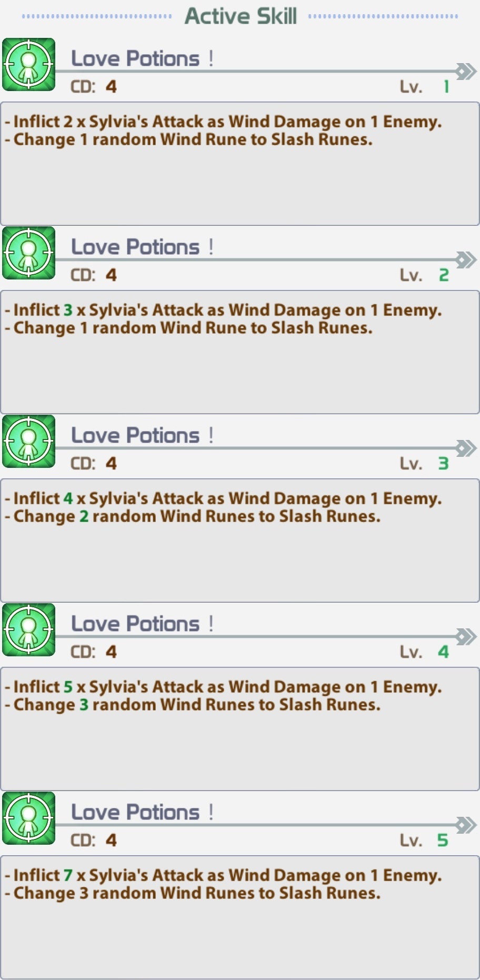Viewport: 480px width, 980px height.
Task: Click the Lv. 1 skill target icon
Action: pos(29,65)
